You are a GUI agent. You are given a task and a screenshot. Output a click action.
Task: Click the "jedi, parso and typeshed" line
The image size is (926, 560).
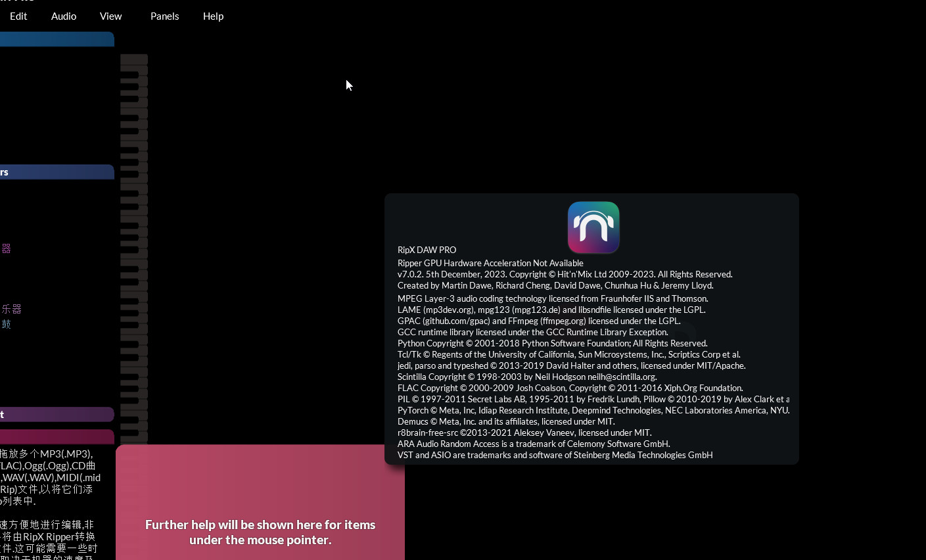572,365
